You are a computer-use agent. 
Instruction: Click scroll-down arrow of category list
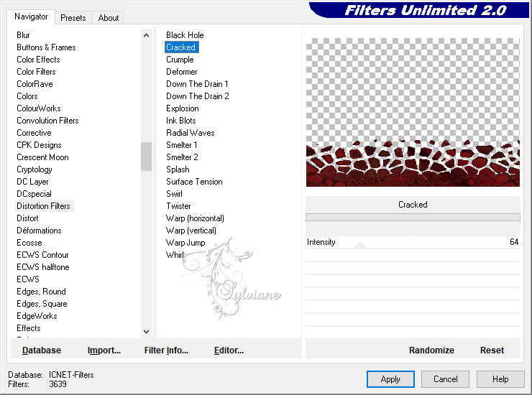pyautogui.click(x=146, y=332)
